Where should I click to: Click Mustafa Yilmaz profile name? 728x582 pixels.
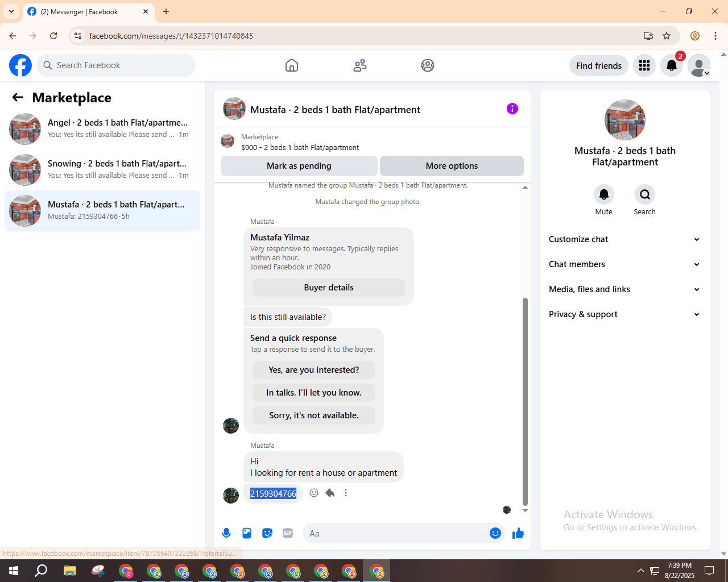pos(280,238)
